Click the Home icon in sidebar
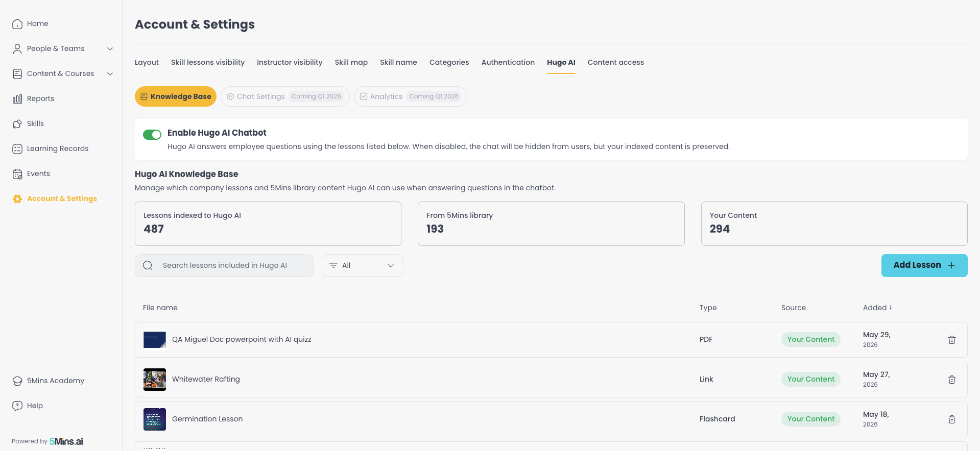980x451 pixels. (17, 24)
